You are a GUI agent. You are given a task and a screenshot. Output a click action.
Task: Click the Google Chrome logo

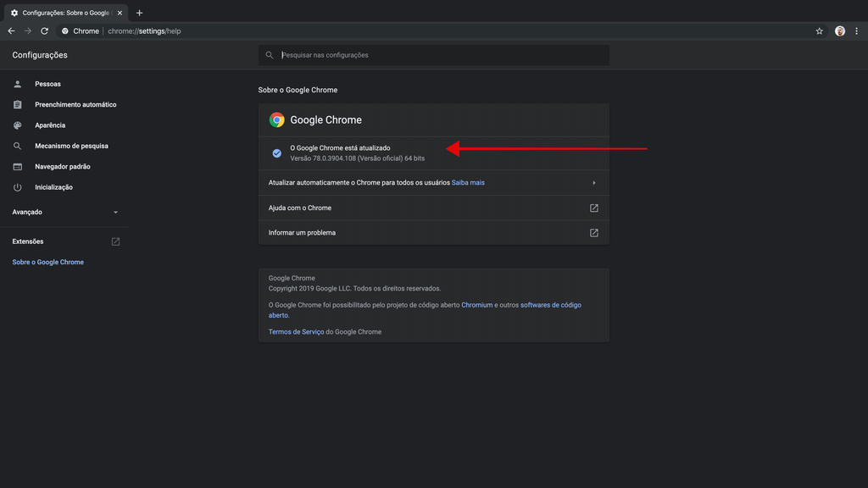277,120
